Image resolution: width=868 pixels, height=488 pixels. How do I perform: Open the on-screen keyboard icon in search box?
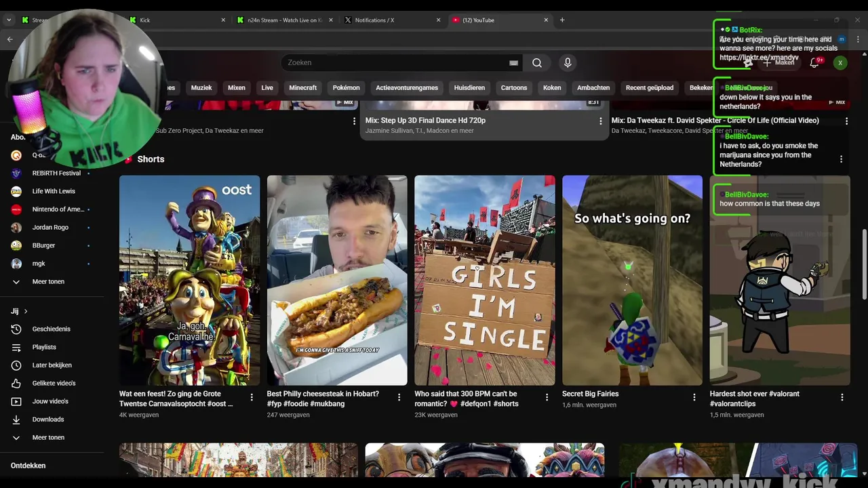pos(513,63)
